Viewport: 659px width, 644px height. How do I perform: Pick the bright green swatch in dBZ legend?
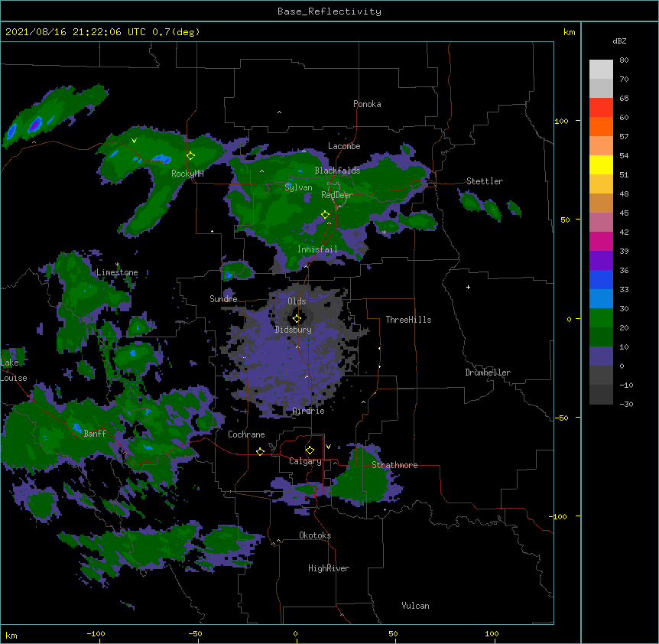tap(601, 318)
